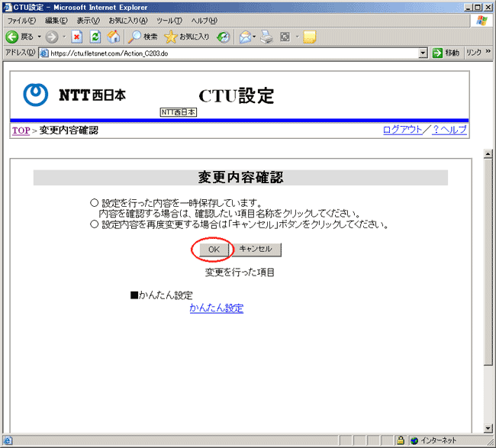Click the 変更内容確認 heading banner
This screenshot has height=448, width=496.
click(x=240, y=177)
